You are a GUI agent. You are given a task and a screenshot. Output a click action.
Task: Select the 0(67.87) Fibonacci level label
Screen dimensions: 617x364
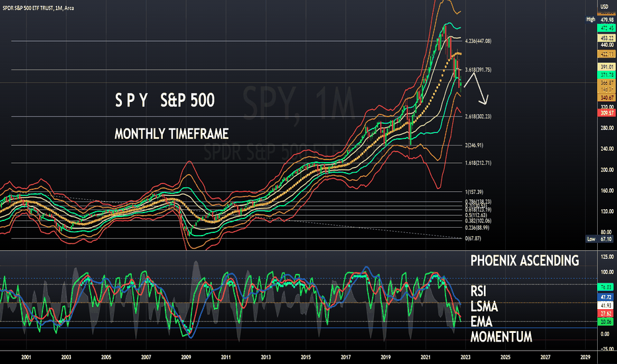click(x=473, y=238)
